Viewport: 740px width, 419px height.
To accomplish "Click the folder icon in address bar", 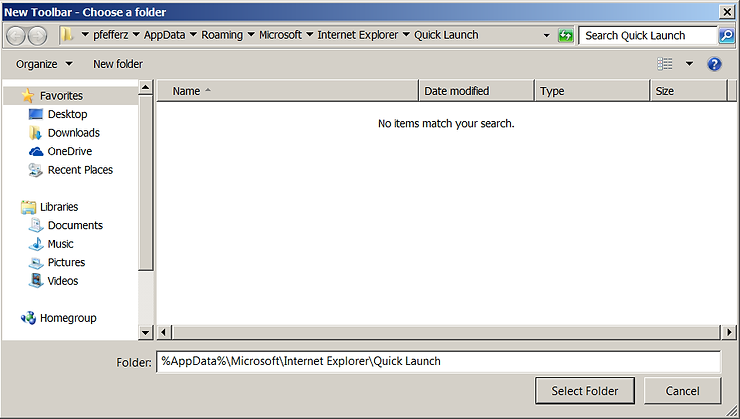I will tap(67, 34).
